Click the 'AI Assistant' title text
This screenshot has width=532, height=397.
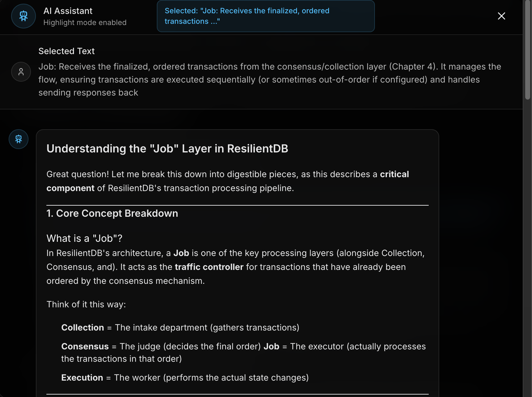pyautogui.click(x=68, y=11)
